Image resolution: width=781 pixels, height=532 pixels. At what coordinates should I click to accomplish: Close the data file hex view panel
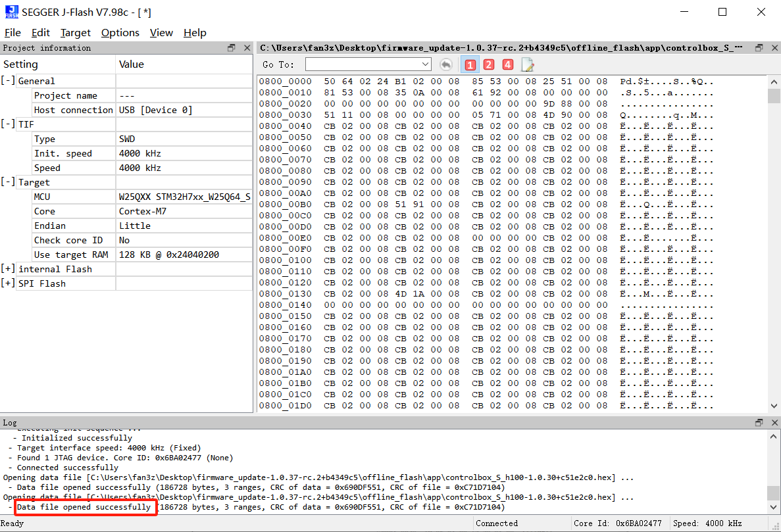[x=774, y=48]
